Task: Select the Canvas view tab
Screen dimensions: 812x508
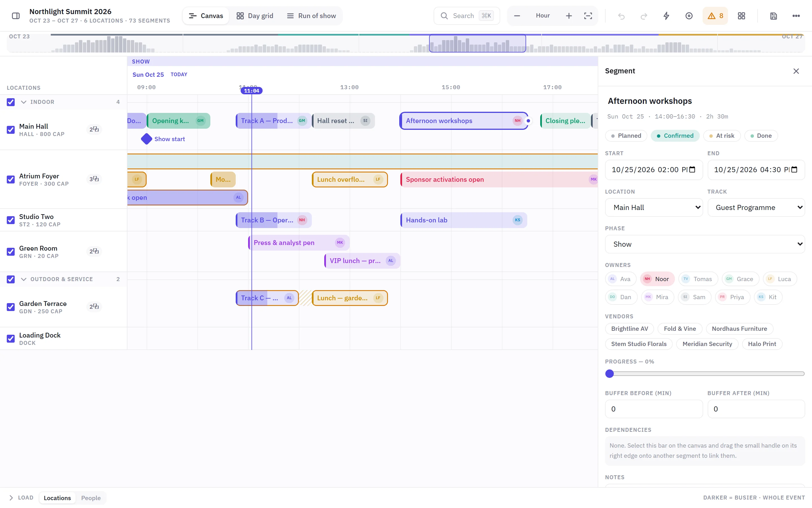Action: [206, 16]
